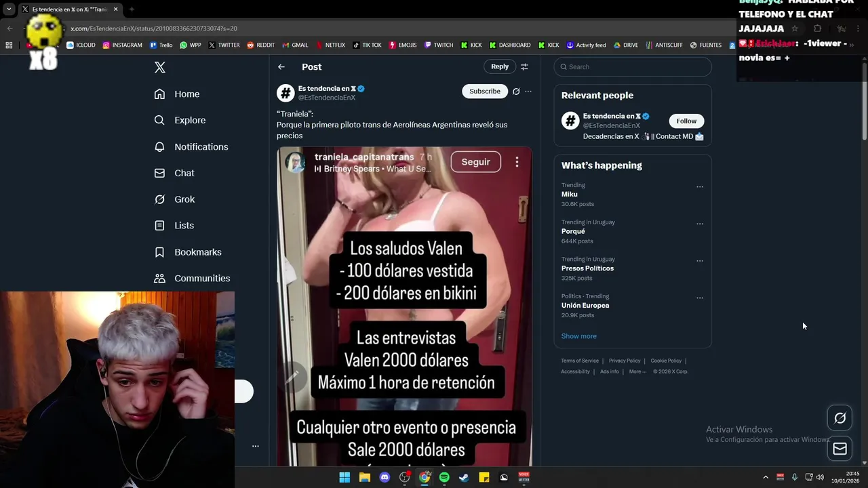
Task: Open Accessibility footer link
Action: pos(575,371)
